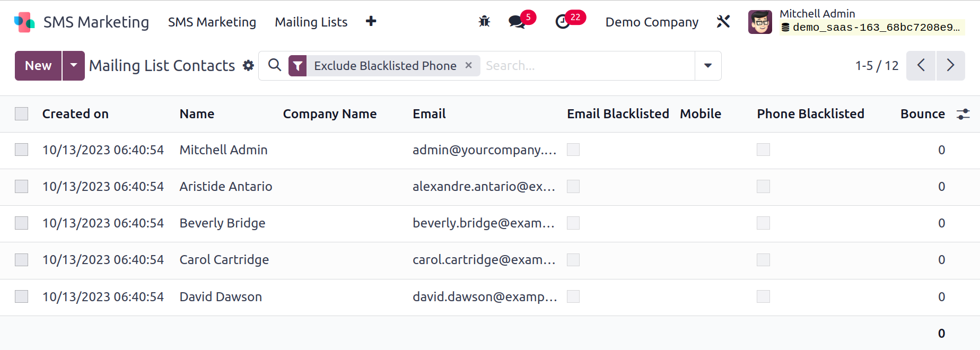Screen dimensions: 980x350
Task: Open the Demo Company switcher
Action: pos(652,22)
